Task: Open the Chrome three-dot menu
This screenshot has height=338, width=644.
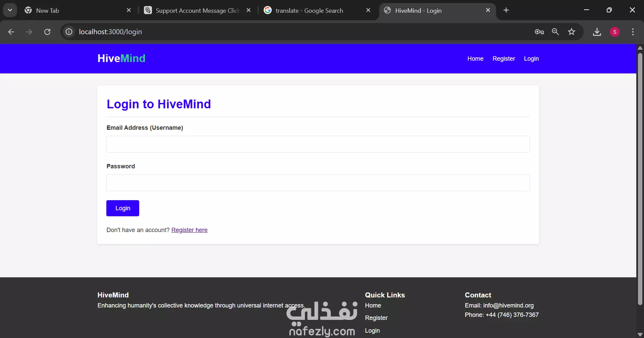Action: coord(633,32)
